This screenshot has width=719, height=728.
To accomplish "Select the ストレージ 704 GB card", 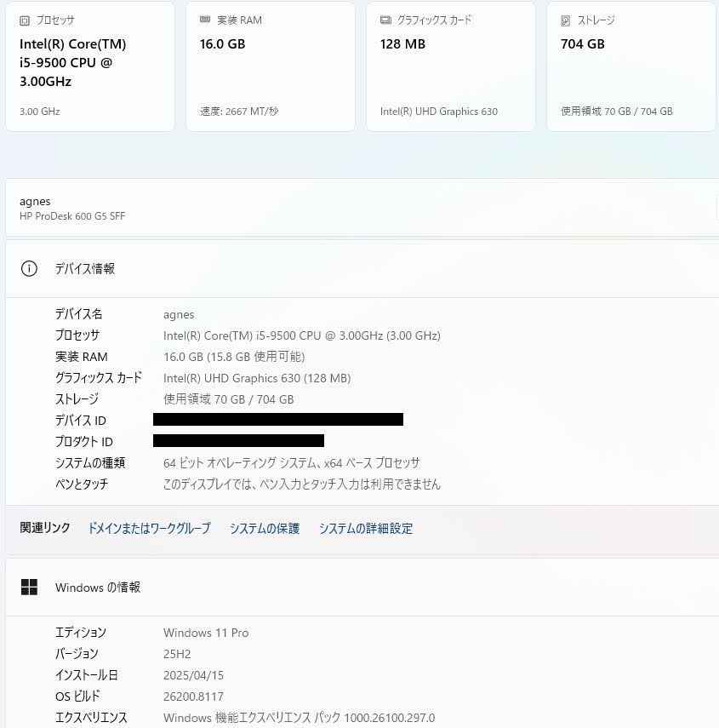I will [x=631, y=66].
